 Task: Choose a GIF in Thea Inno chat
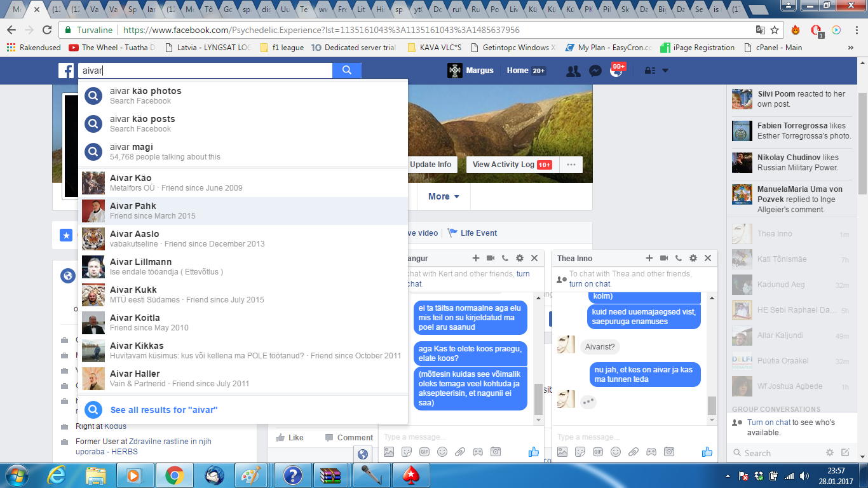pos(598,452)
